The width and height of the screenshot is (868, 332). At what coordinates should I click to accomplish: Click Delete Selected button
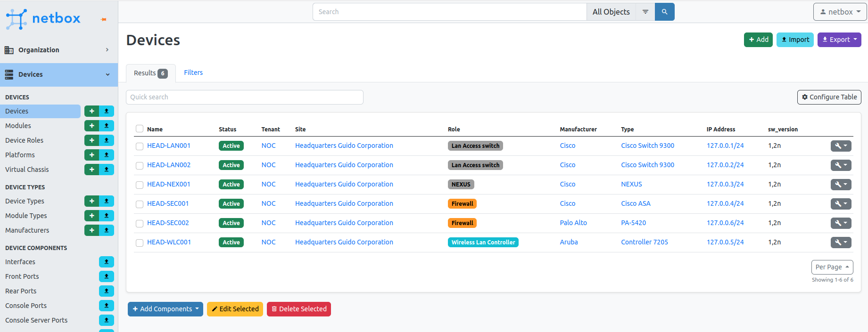tap(299, 309)
